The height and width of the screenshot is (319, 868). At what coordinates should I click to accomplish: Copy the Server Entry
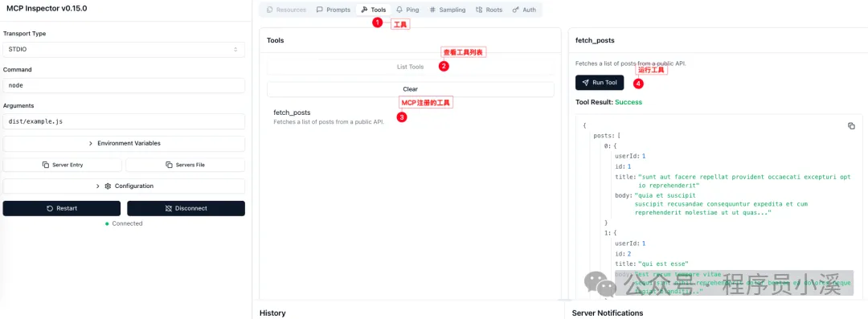[63, 165]
